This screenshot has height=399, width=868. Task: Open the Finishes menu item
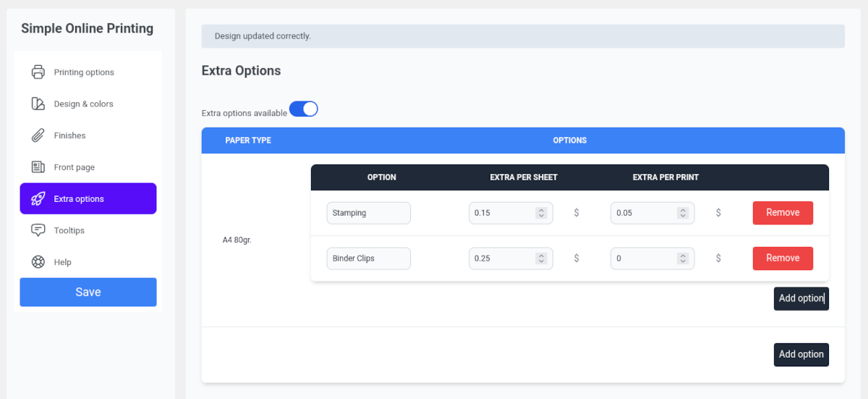(x=69, y=135)
